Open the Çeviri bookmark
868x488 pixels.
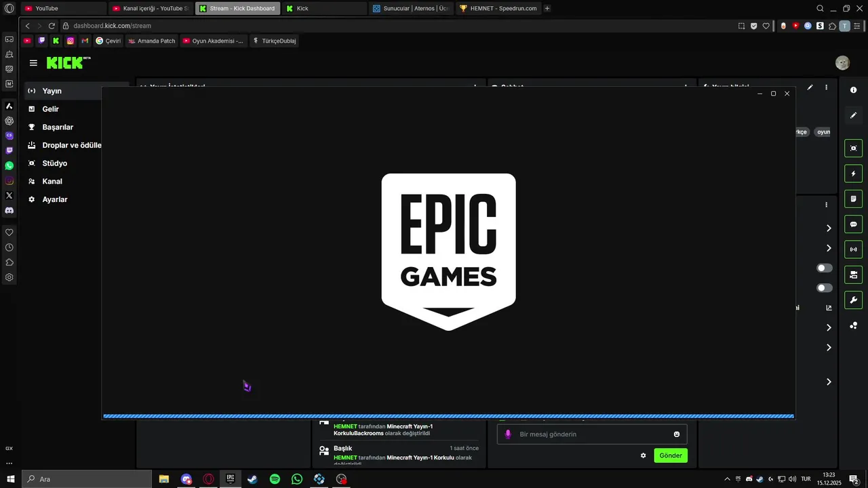point(108,41)
